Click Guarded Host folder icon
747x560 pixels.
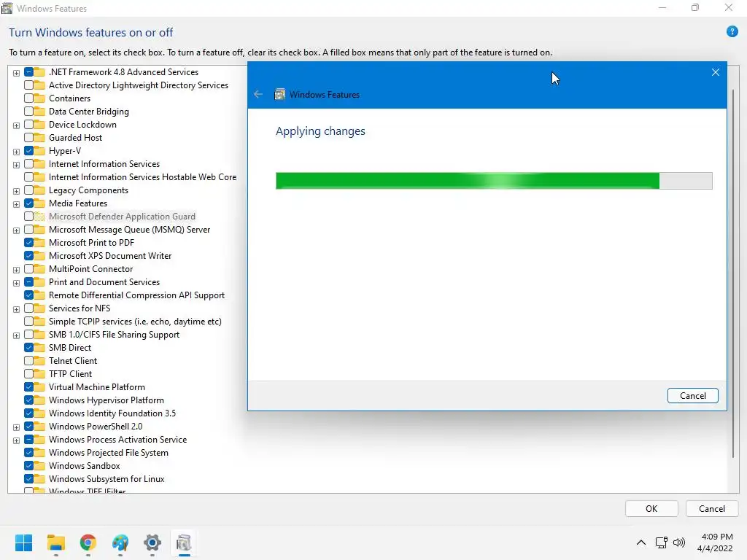pos(40,138)
